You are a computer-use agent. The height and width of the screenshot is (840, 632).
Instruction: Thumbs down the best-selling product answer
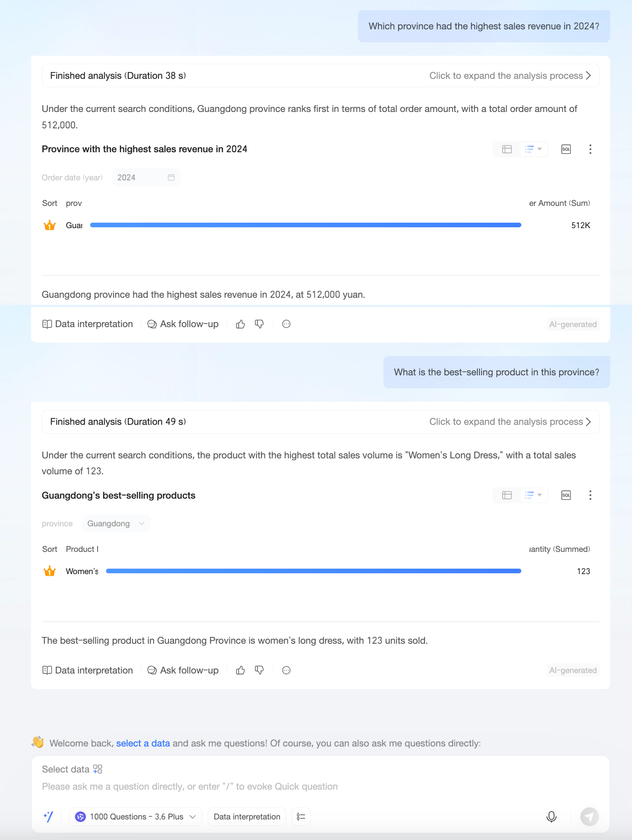[259, 670]
